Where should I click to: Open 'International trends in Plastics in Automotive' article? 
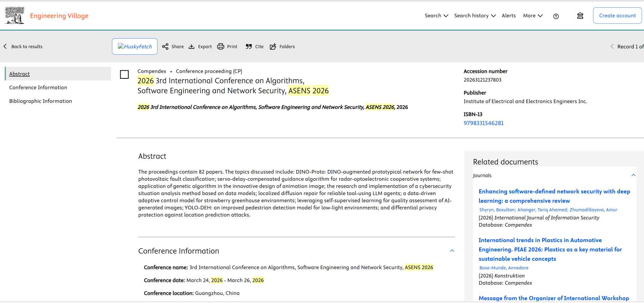(x=550, y=249)
